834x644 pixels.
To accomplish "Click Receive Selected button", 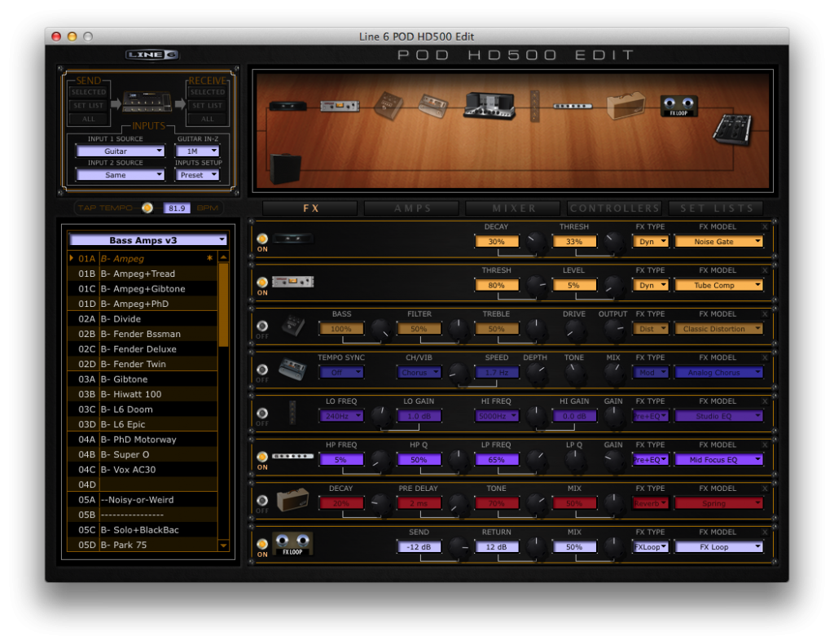I will pyautogui.click(x=208, y=92).
